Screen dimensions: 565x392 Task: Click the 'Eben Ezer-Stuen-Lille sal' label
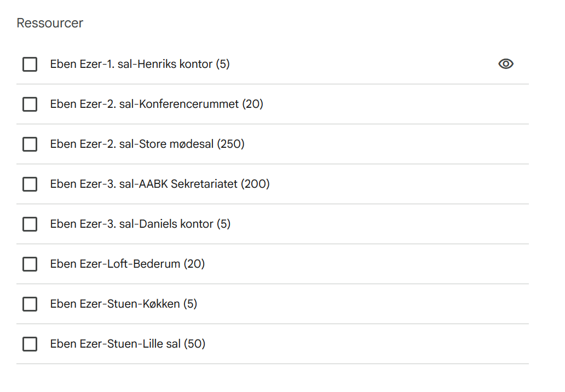[116, 344]
